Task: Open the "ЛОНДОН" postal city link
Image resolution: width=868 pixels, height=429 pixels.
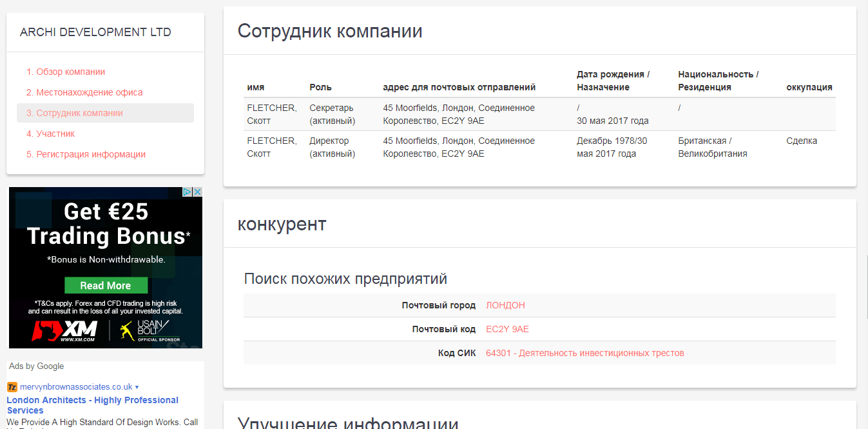Action: 505,304
